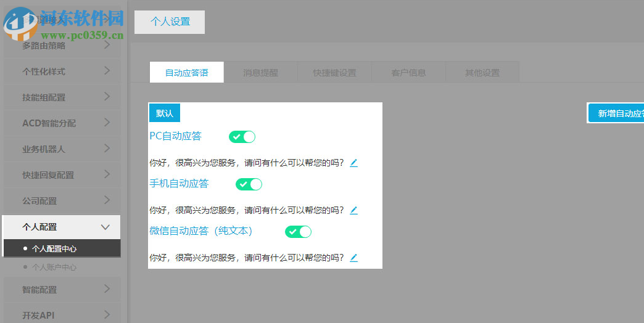Switch to the 客户信息 tab

tap(408, 73)
